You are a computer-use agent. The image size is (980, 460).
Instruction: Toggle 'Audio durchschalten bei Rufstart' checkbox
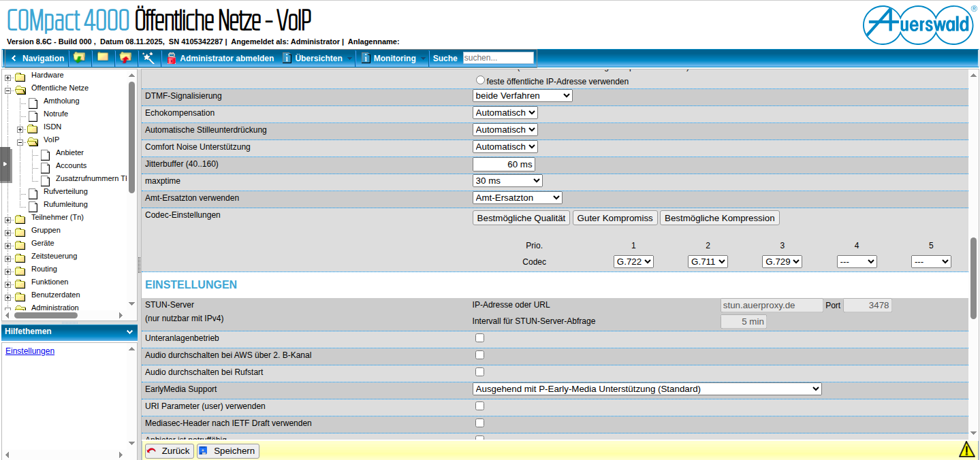click(x=480, y=372)
